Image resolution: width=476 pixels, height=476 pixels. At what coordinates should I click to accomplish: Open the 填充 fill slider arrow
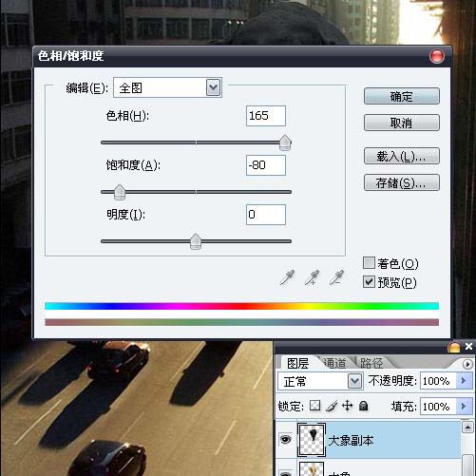pos(464,406)
